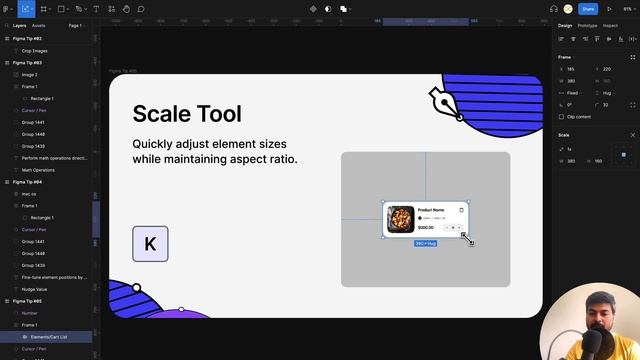Close the Scale panel
Viewport: 640px width, 360px height.
[x=633, y=135]
